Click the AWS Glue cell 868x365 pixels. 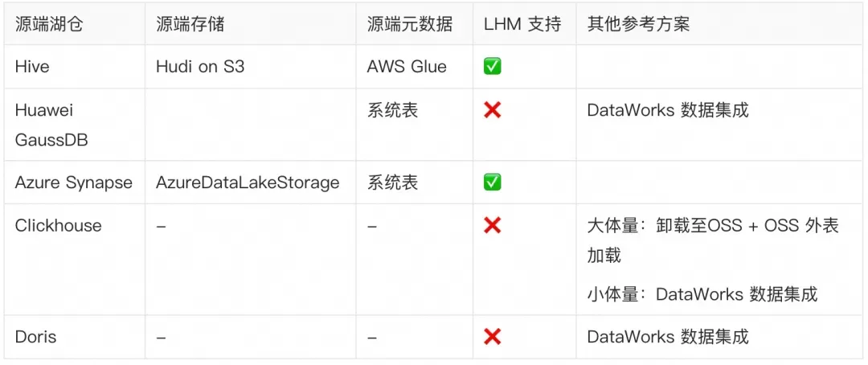point(407,67)
